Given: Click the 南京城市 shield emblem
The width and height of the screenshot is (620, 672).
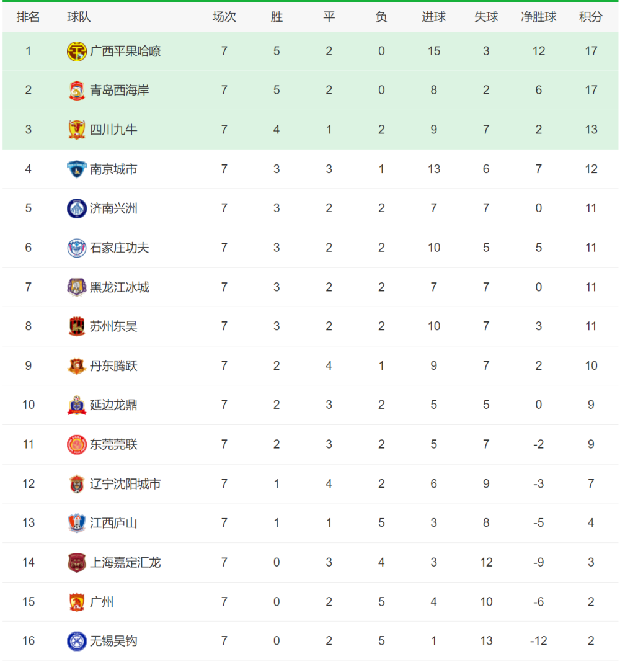Looking at the screenshot, I should click(77, 169).
